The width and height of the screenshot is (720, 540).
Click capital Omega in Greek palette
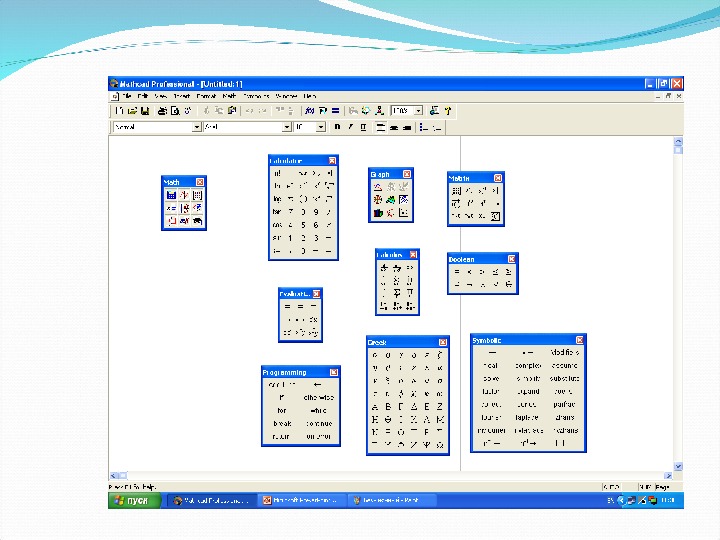point(440,444)
